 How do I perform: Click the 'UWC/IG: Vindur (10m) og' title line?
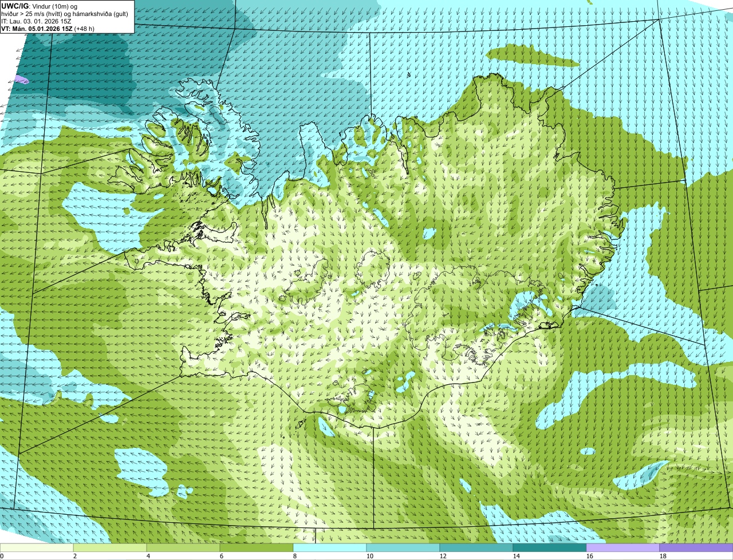click(x=39, y=5)
